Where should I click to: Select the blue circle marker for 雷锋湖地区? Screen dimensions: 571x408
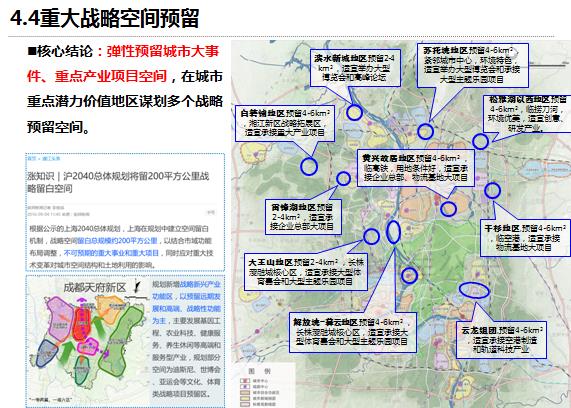tap(343, 178)
